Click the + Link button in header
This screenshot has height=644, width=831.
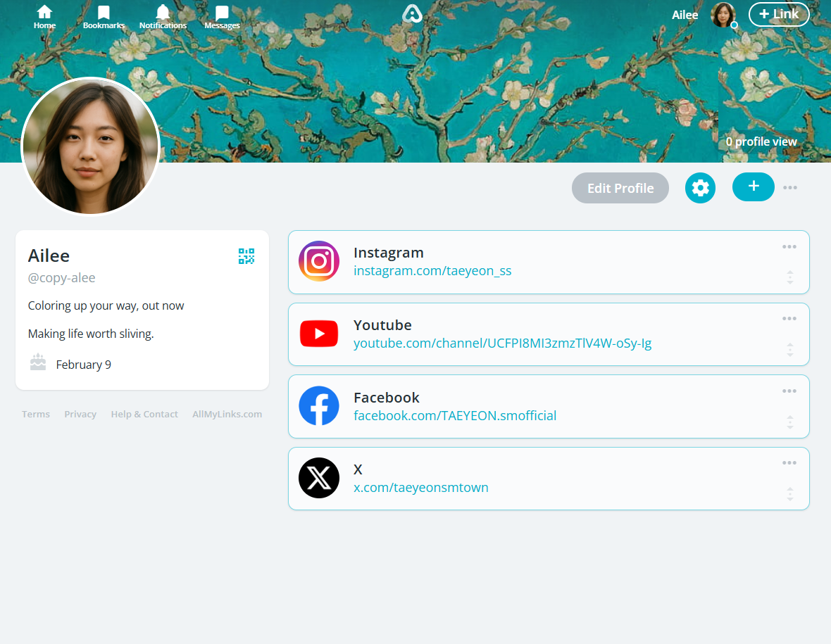point(778,14)
